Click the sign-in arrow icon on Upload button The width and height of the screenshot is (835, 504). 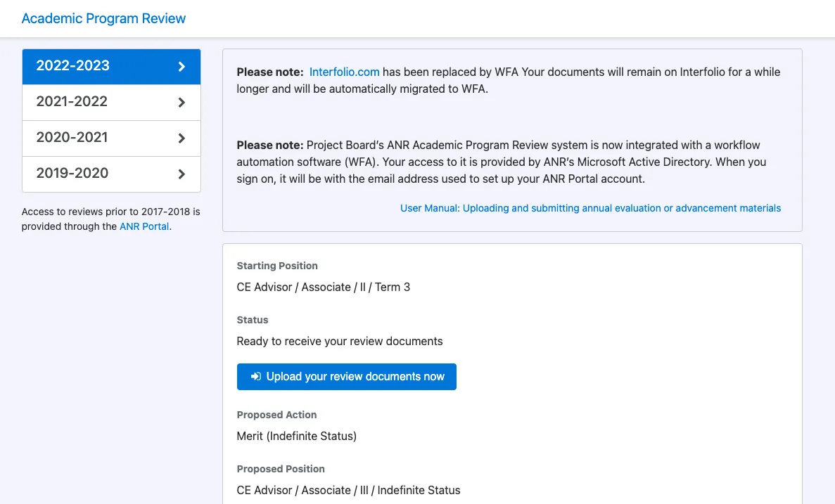pos(255,377)
